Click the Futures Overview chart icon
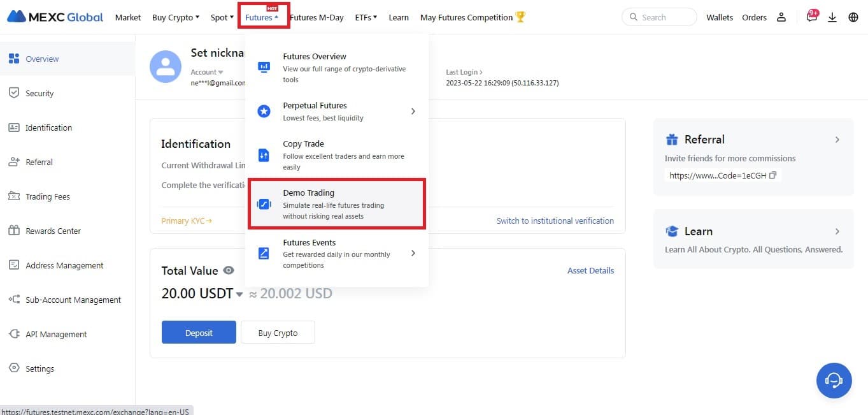The width and height of the screenshot is (868, 415). pos(264,66)
